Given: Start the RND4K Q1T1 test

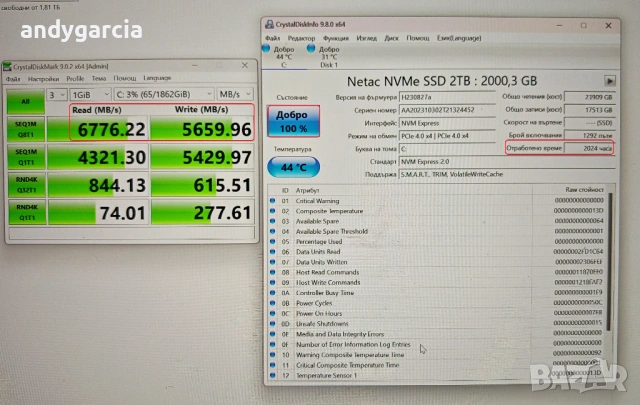Looking at the screenshot, I should coord(27,212).
